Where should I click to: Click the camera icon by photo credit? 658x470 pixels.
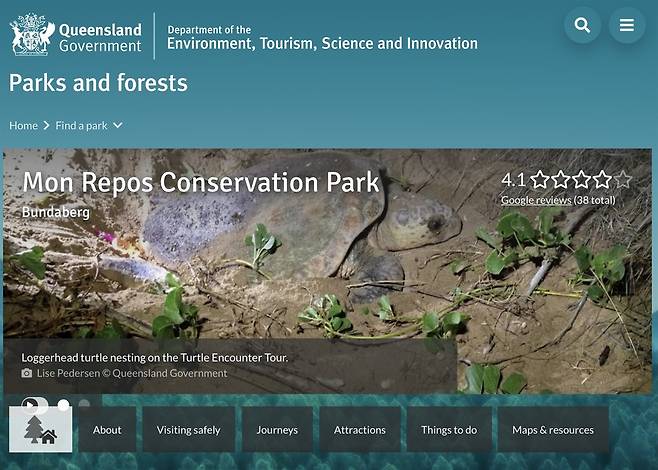pyautogui.click(x=27, y=374)
